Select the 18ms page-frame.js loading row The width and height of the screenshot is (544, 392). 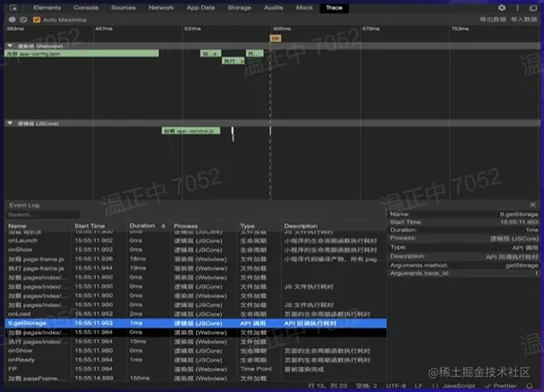pos(196,260)
